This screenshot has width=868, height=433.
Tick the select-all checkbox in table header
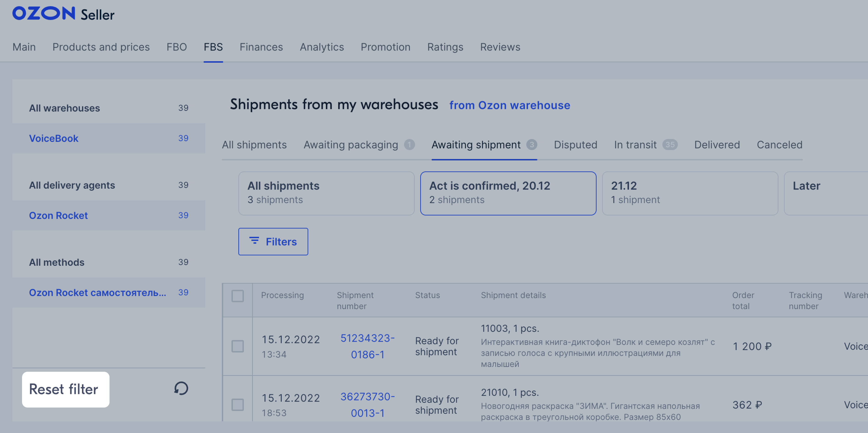coord(237,296)
